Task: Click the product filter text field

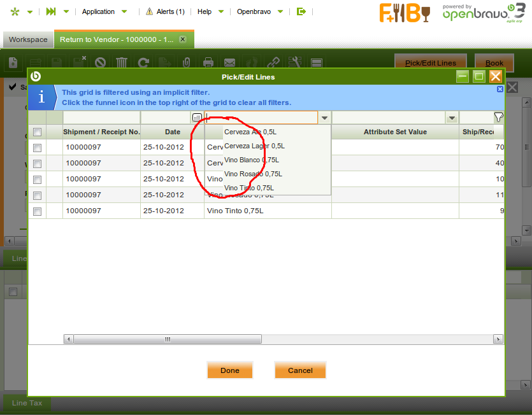Action: [x=261, y=118]
